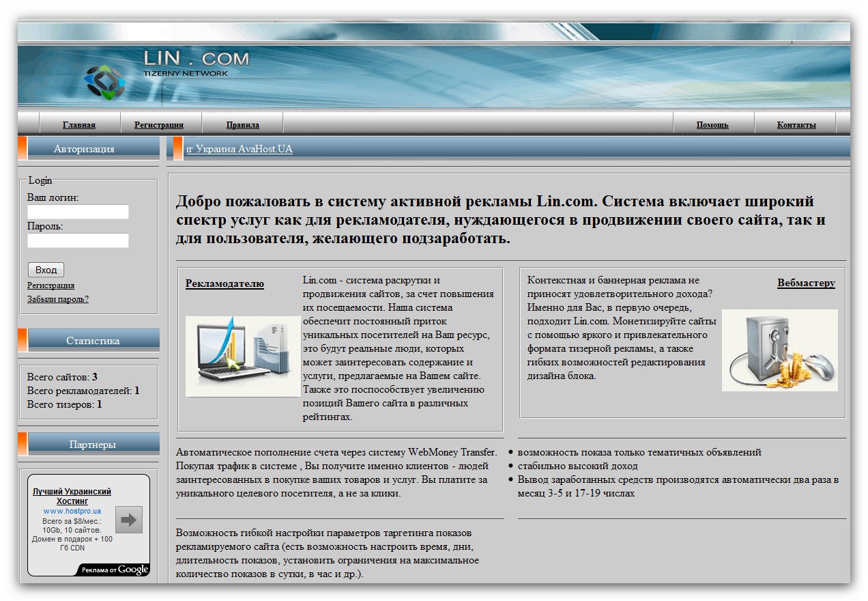Open the Контакты menu item

[796, 125]
